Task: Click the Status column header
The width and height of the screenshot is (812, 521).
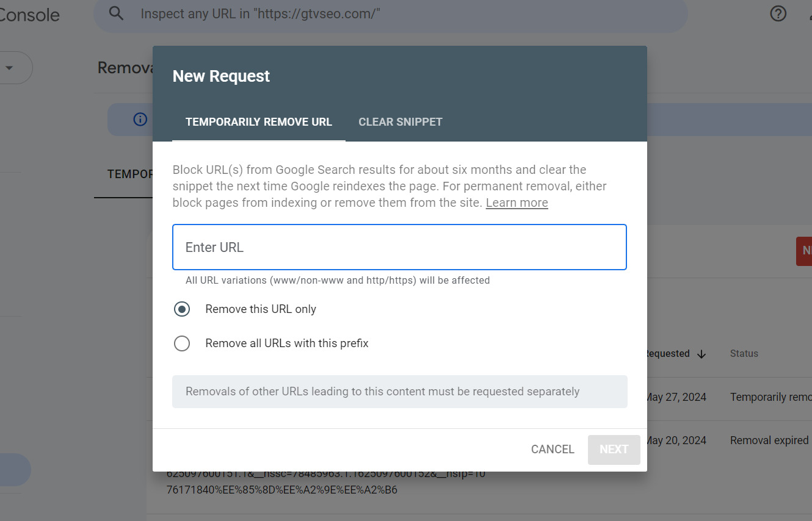Action: [x=744, y=354]
